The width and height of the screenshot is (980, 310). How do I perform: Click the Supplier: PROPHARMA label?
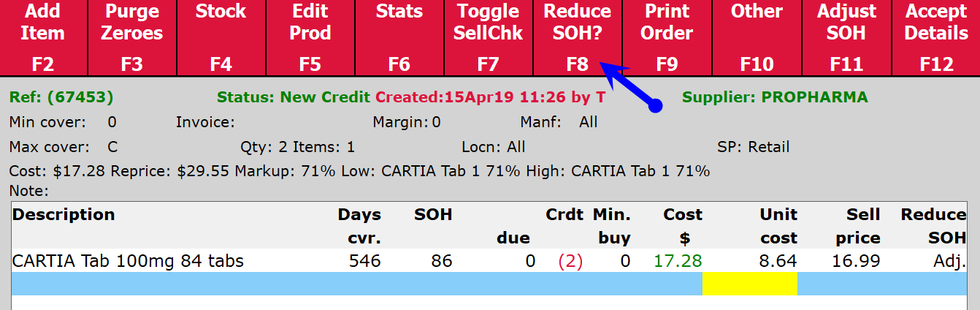[775, 97]
